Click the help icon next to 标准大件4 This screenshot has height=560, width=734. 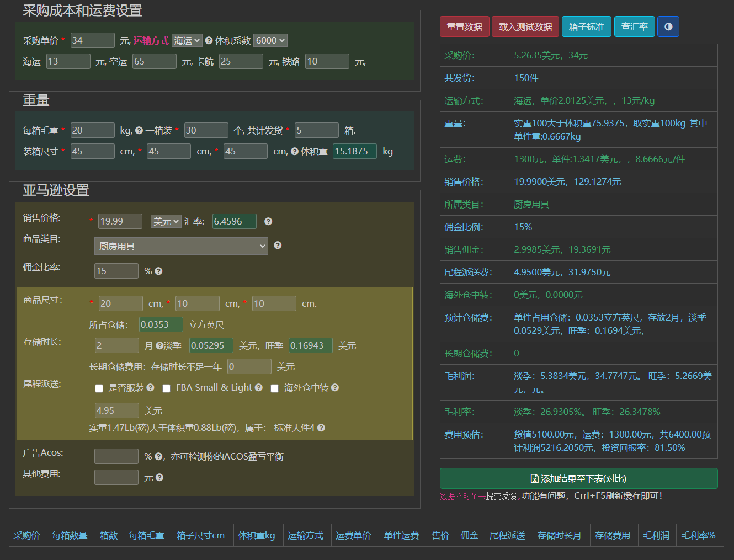click(x=321, y=428)
